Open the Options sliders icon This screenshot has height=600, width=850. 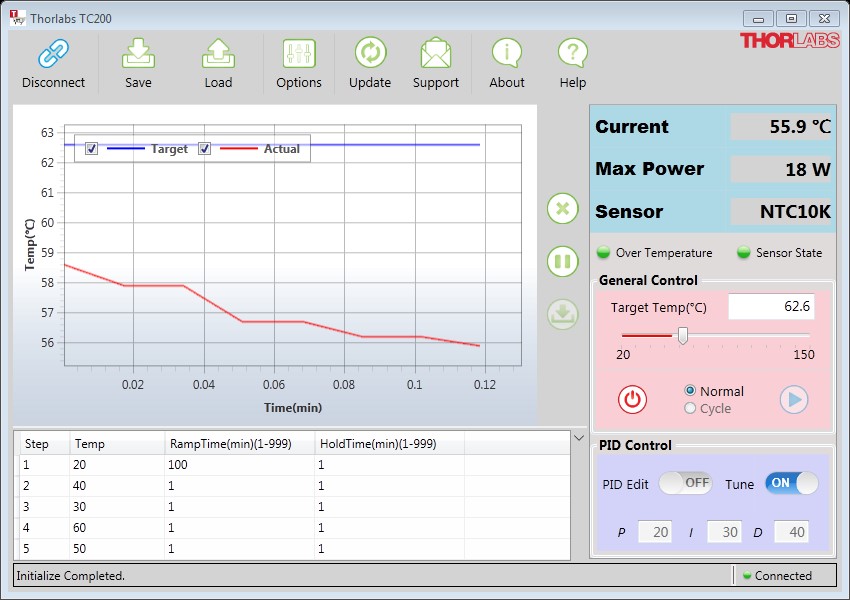(299, 54)
